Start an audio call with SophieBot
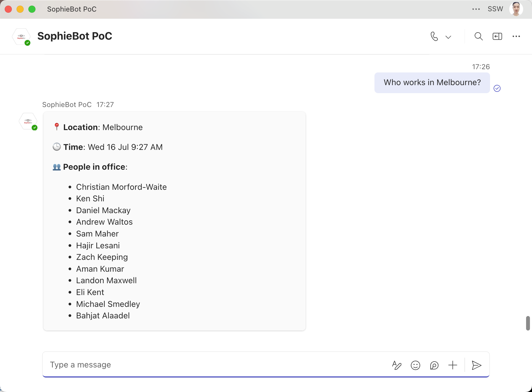Image resolution: width=532 pixels, height=392 pixels. click(434, 36)
